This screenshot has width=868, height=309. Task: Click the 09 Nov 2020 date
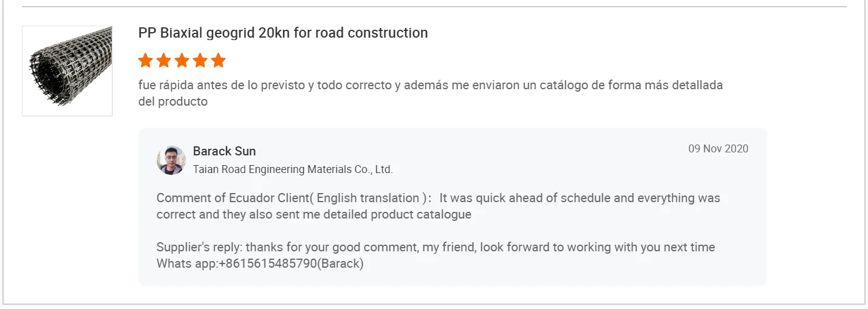click(718, 149)
